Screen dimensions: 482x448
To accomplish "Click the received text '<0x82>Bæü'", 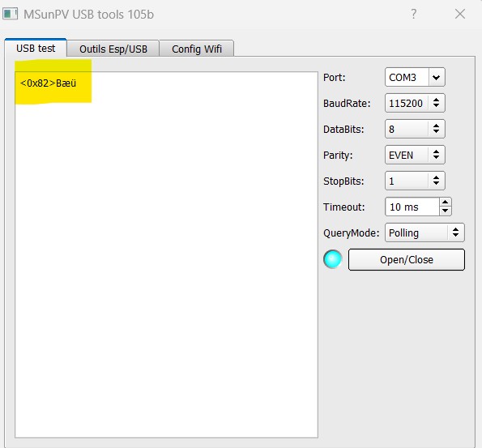I will click(x=48, y=83).
